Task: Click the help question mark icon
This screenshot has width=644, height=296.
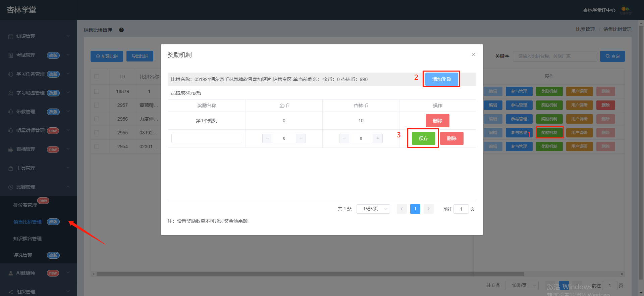Action: pos(121,30)
